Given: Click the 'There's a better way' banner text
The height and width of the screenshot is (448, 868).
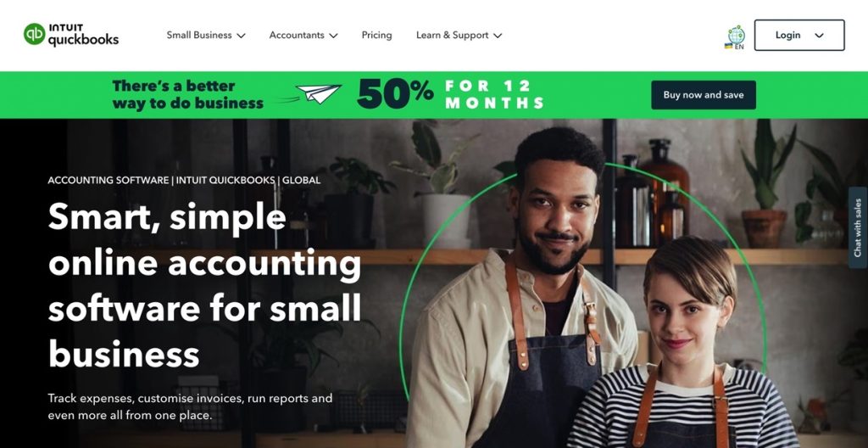Looking at the screenshot, I should coord(187,94).
